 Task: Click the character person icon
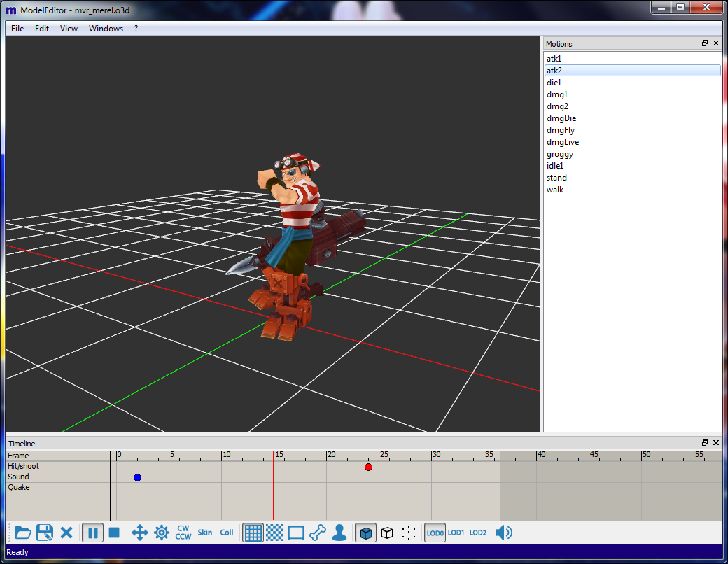(x=339, y=533)
